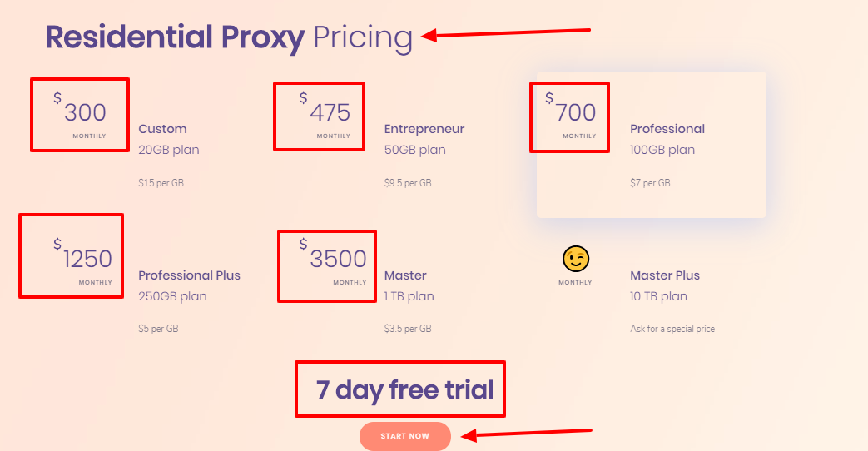
Task: Choose the Professional plan heading
Action: tap(667, 129)
